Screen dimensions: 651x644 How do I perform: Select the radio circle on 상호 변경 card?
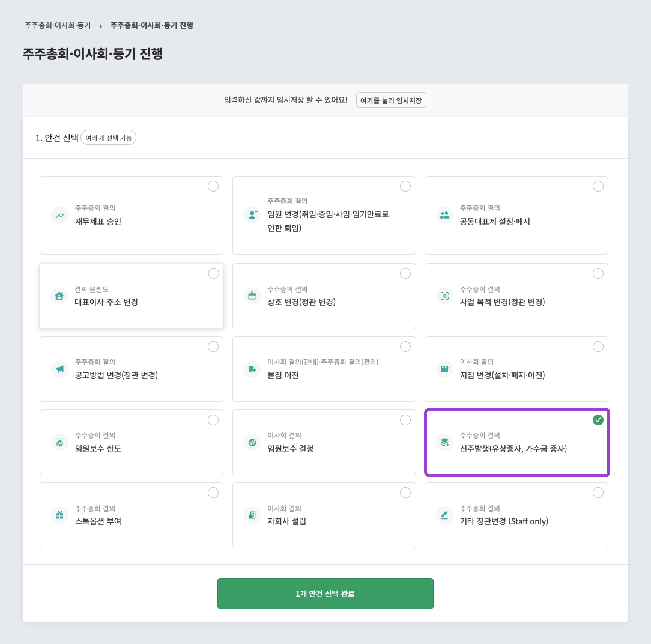coord(405,273)
